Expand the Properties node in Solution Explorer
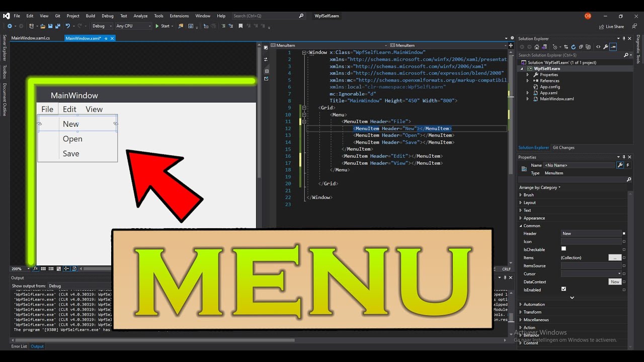The height and width of the screenshot is (362, 644). [x=528, y=74]
